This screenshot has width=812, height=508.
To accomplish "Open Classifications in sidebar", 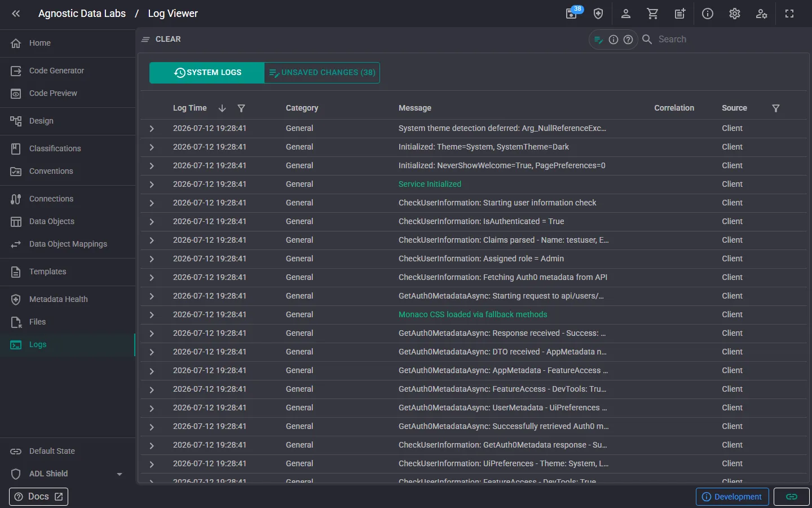I will pos(68,148).
